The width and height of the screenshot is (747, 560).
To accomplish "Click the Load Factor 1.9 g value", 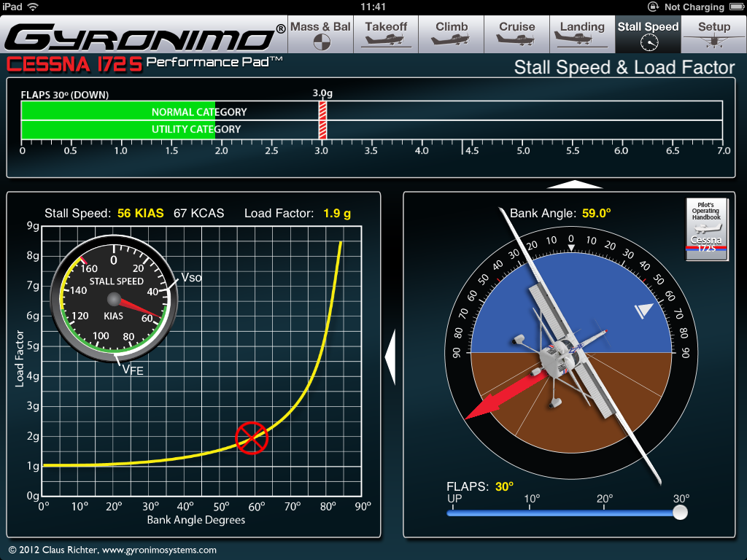I will pos(337,213).
